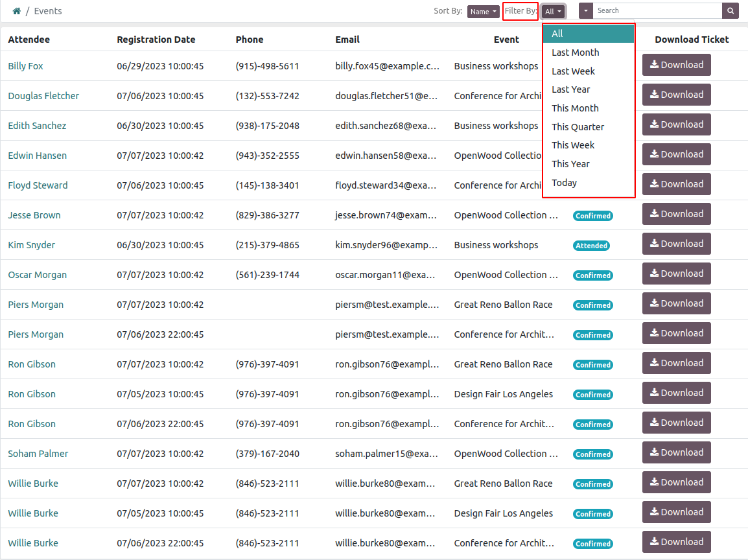This screenshot has width=748, height=560.
Task: Click Confirmed badge in Jesse Brown row
Action: point(593,216)
